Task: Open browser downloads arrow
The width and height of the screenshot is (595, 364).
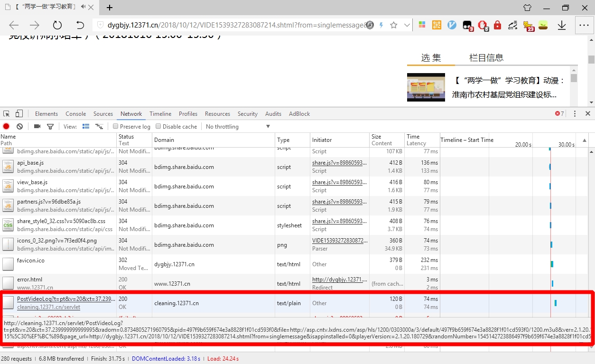Action: 562,25
